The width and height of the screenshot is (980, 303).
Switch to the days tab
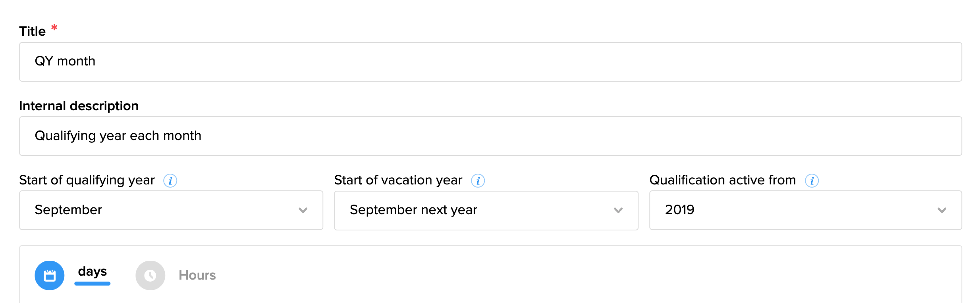point(92,272)
